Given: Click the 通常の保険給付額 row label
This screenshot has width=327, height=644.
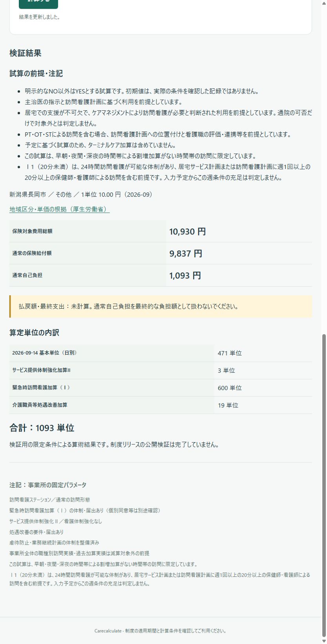Looking at the screenshot, I should [32, 253].
